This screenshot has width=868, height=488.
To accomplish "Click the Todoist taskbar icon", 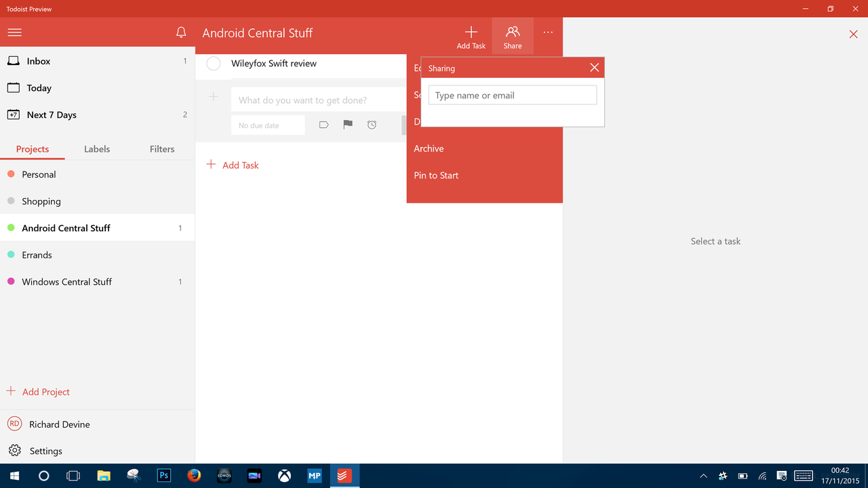I will pos(344,476).
